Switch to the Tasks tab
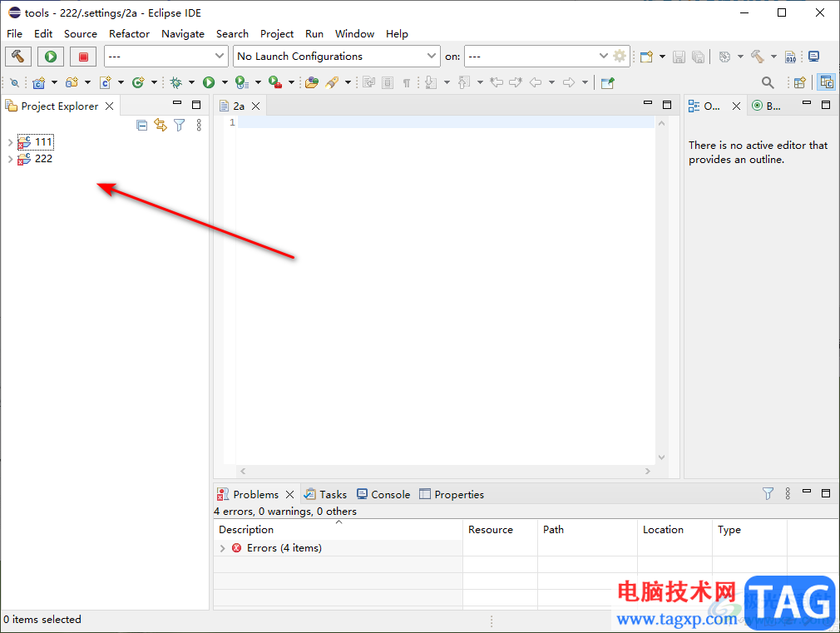This screenshot has width=840, height=633. pos(325,494)
